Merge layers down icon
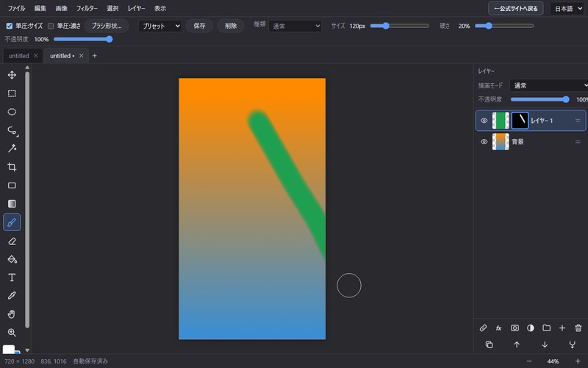The height and width of the screenshot is (368, 588). click(573, 344)
